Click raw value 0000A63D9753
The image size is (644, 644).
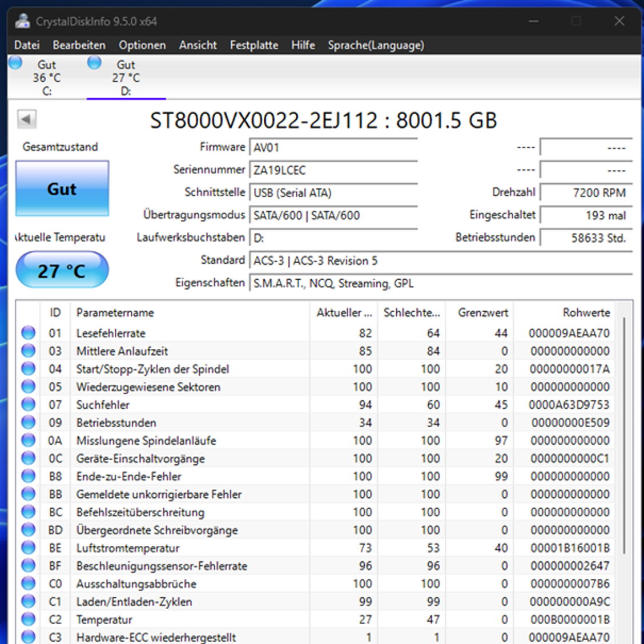(569, 405)
